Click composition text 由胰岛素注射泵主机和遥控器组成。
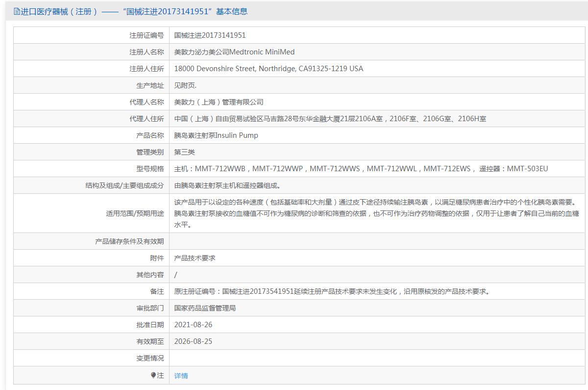This screenshot has width=588, height=390. (228, 185)
